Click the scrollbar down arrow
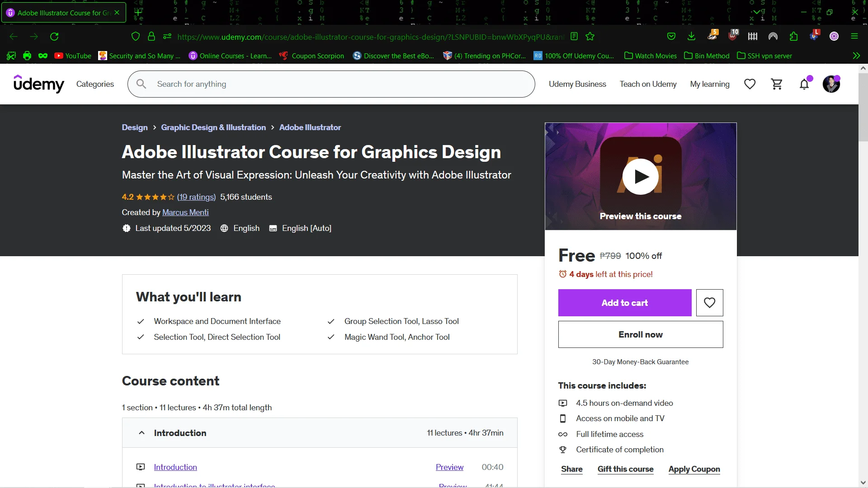868x488 pixels. pos(863,483)
